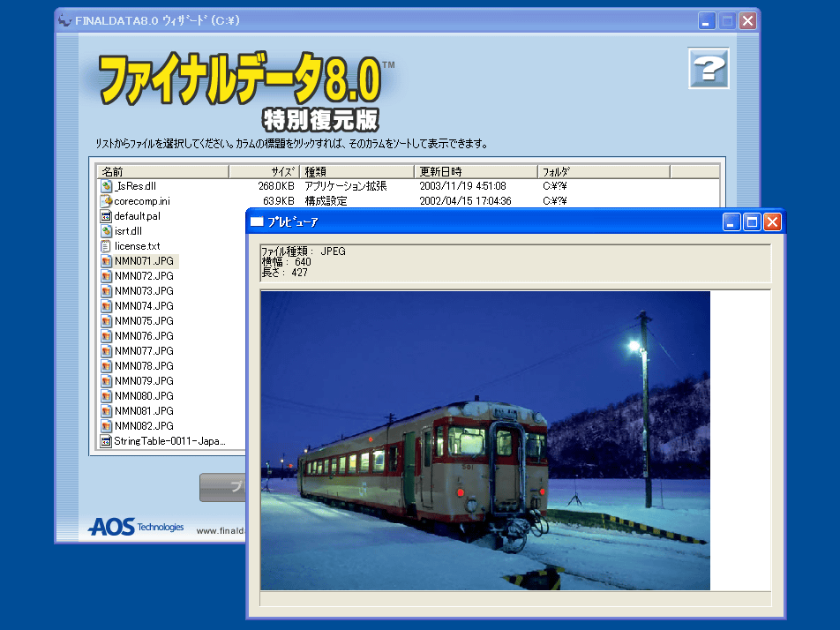Select the _IsRes.dll file name
The height and width of the screenshot is (630, 840).
click(135, 186)
